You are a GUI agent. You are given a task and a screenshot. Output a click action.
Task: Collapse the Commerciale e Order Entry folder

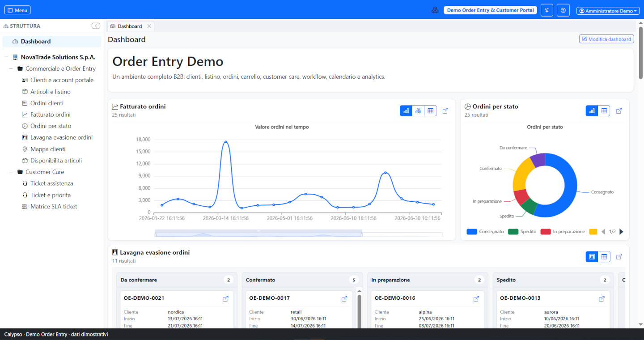[11, 69]
